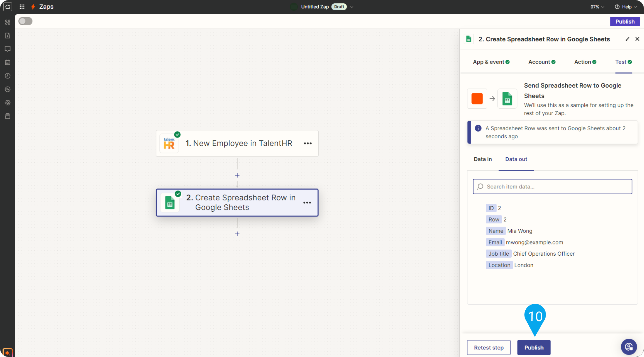Open the Data out tab

pyautogui.click(x=516, y=159)
